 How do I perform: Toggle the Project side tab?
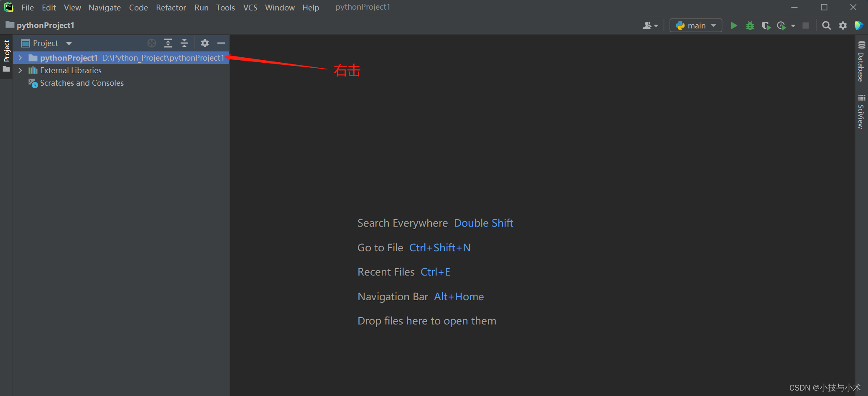pyautogui.click(x=6, y=51)
